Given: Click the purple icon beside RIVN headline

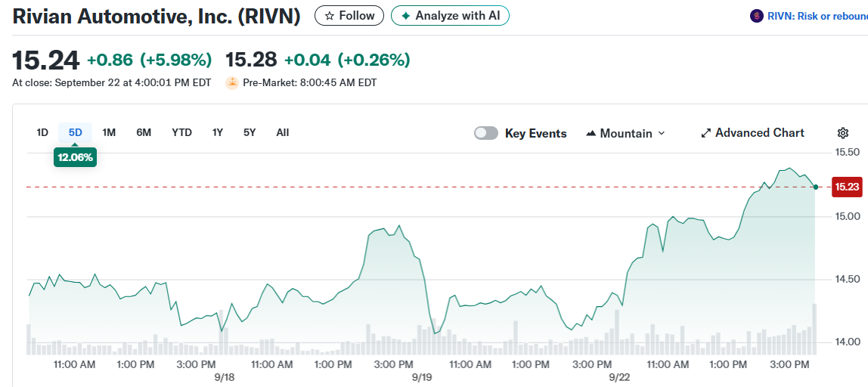Looking at the screenshot, I should pos(757,16).
